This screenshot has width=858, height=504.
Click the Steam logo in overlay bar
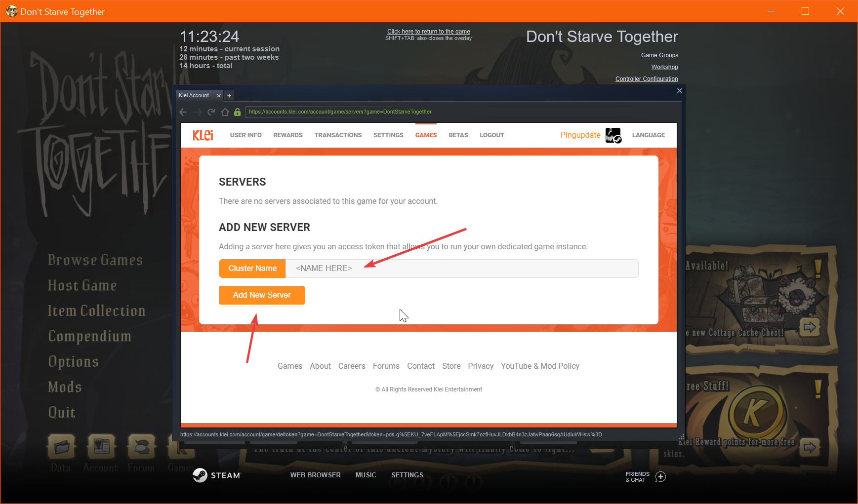(x=200, y=475)
